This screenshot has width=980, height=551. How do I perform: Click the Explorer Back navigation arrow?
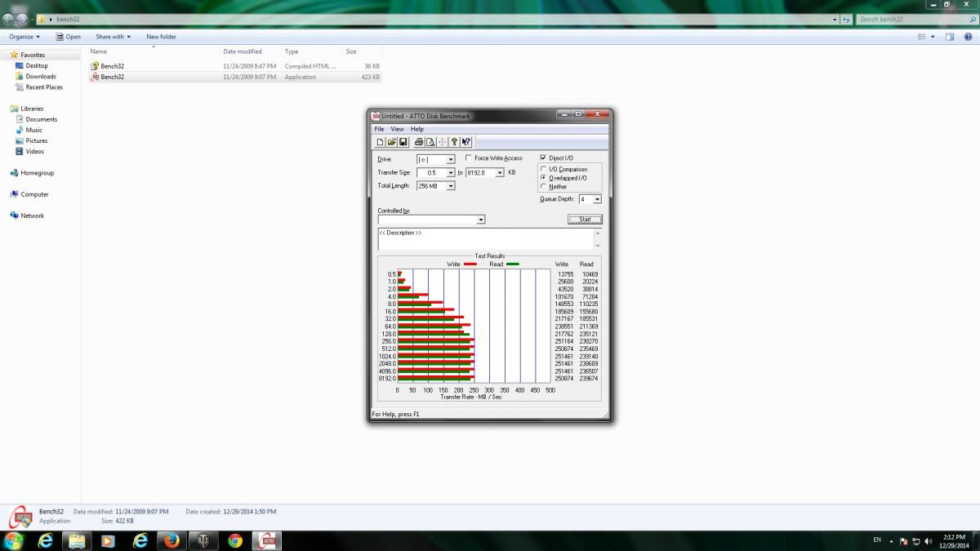[9, 18]
